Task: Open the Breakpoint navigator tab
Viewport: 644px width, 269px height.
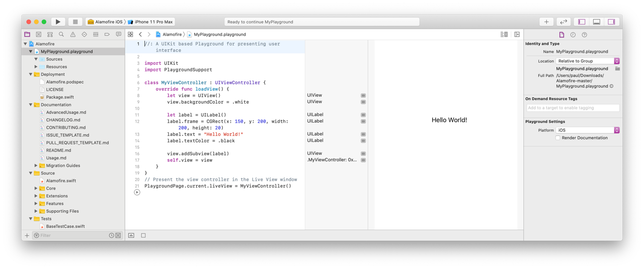Action: click(107, 34)
